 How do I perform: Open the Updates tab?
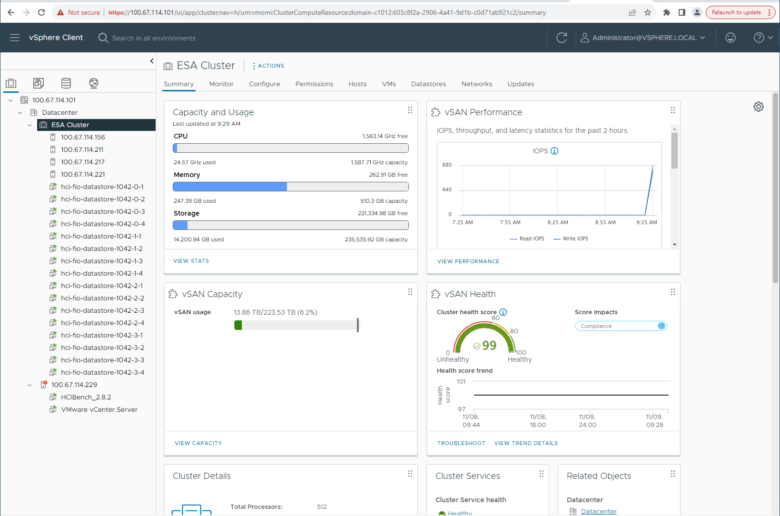[521, 84]
